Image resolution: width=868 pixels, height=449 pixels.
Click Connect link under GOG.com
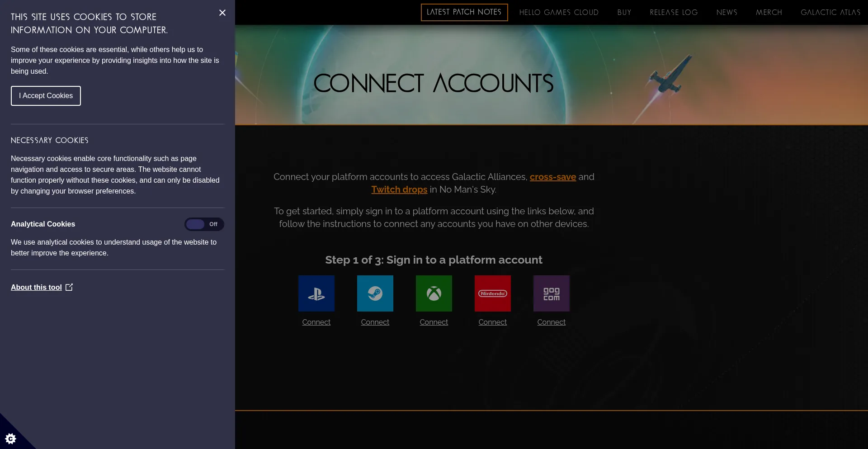click(x=552, y=322)
